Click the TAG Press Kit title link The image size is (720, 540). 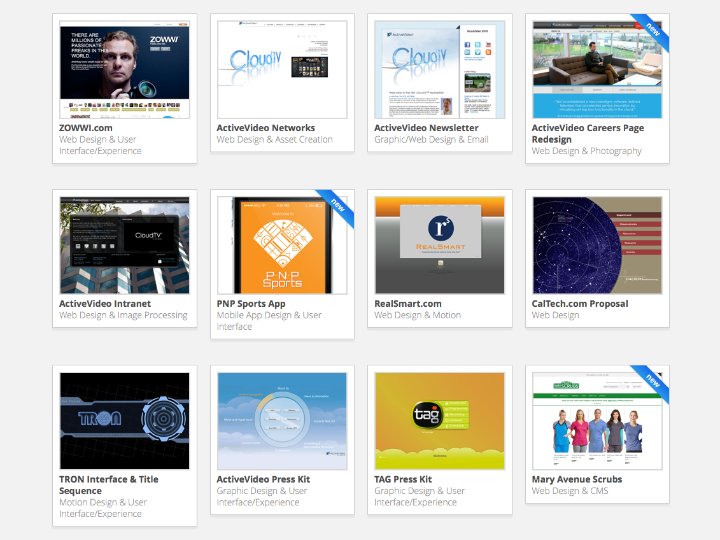pos(403,479)
